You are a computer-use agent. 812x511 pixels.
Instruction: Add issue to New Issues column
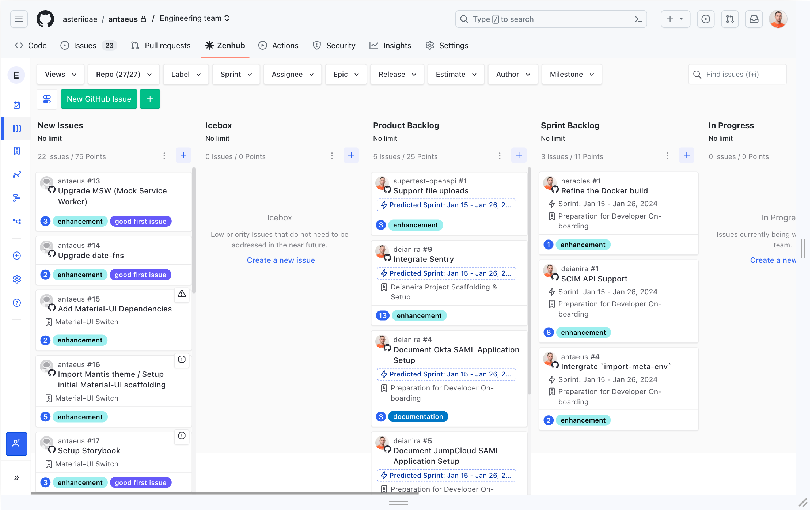[x=183, y=156]
